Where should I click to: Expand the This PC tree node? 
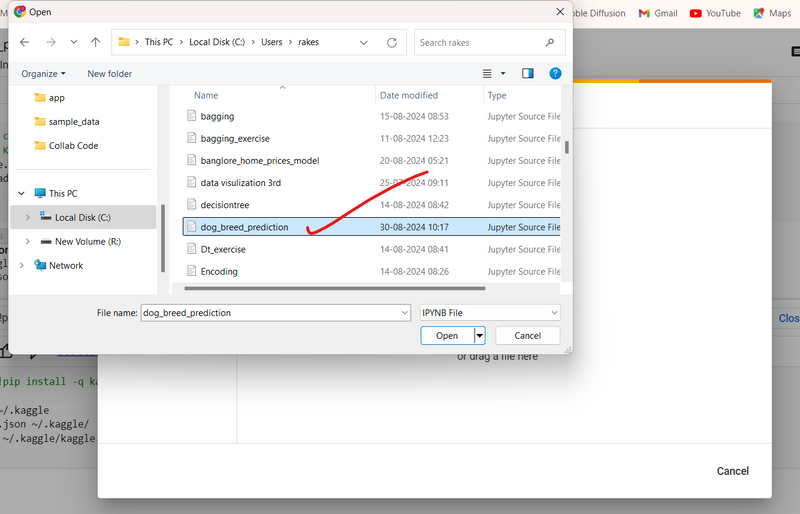[x=22, y=193]
